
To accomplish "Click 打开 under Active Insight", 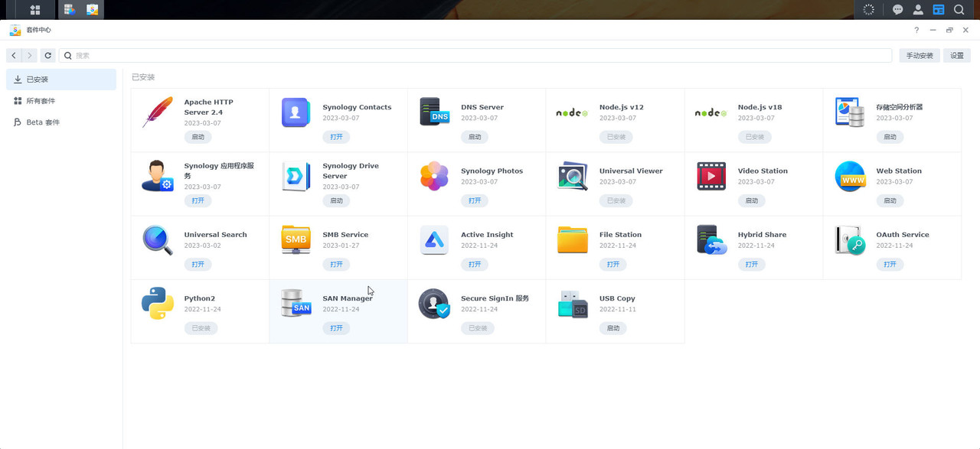I will coord(475,264).
